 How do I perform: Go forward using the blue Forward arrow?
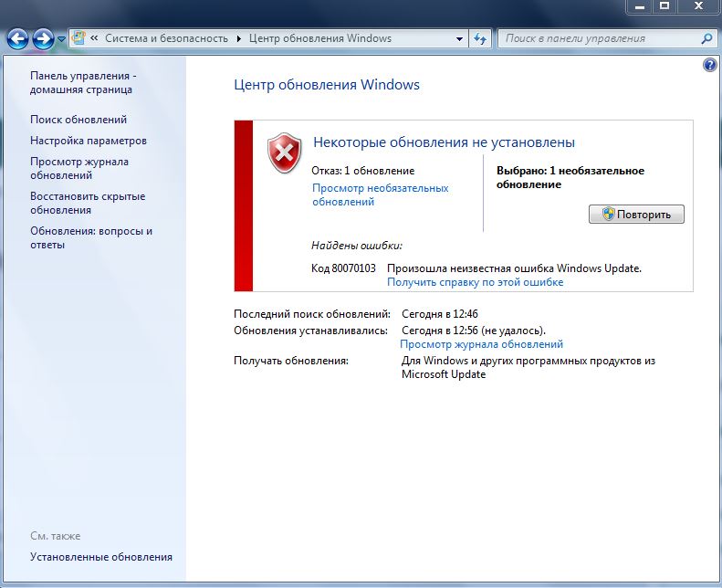pos(43,39)
